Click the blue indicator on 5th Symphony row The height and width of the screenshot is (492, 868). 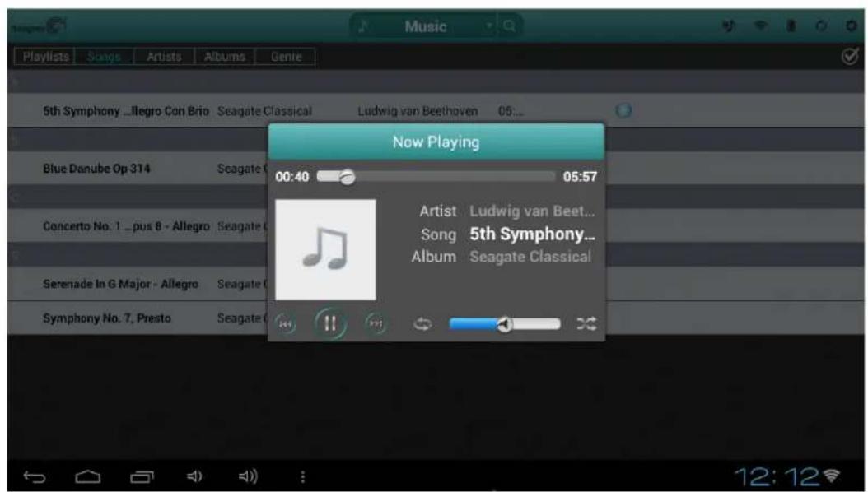[623, 110]
